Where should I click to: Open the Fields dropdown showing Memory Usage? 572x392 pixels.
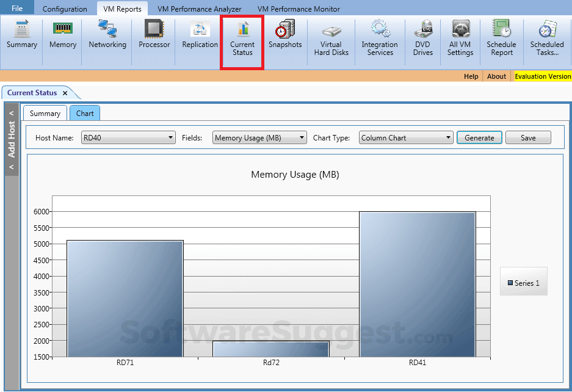click(259, 137)
